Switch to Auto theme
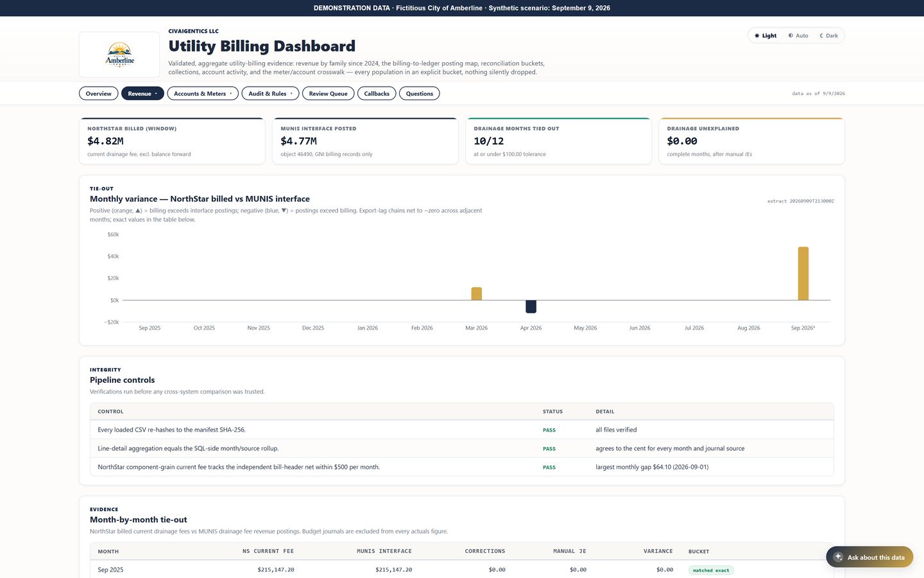This screenshot has height=578, width=924. [798, 35]
